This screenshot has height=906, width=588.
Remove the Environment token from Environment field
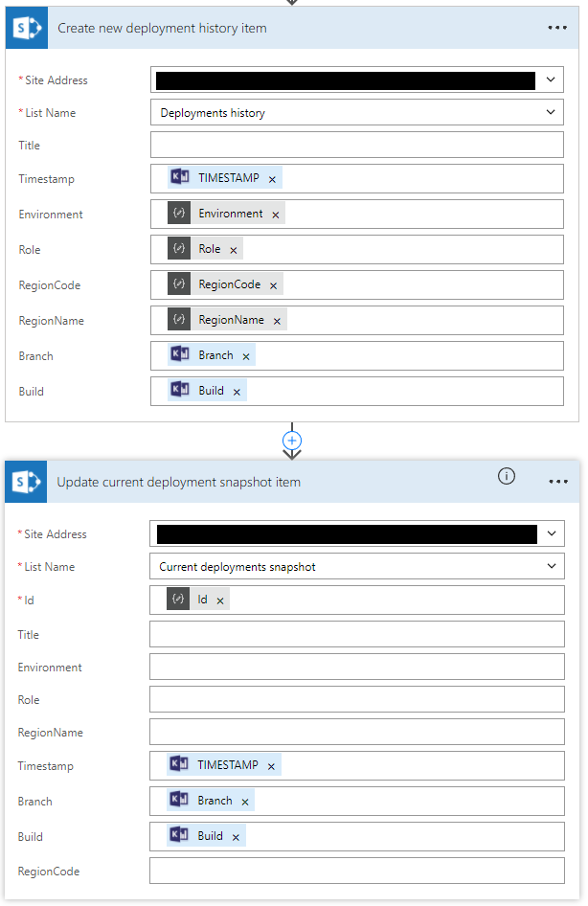tap(276, 215)
